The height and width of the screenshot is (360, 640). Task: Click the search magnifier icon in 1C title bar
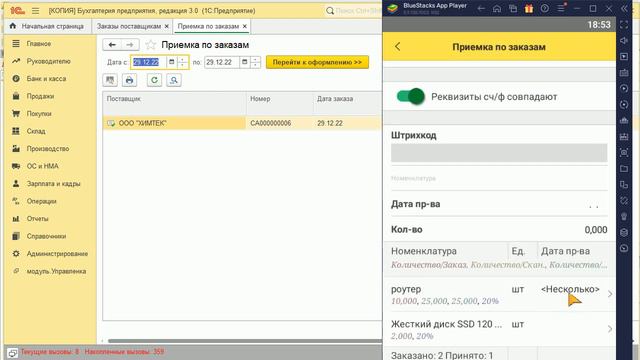coord(330,11)
